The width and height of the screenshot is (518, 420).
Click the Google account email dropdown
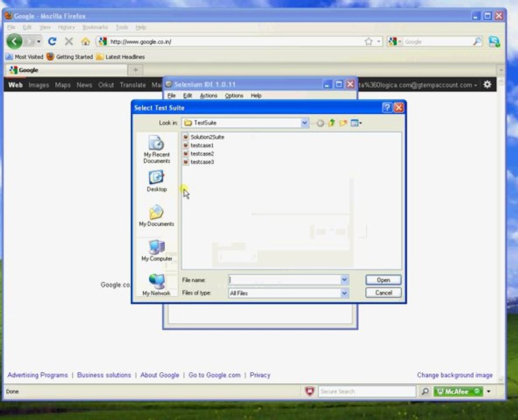pos(418,85)
